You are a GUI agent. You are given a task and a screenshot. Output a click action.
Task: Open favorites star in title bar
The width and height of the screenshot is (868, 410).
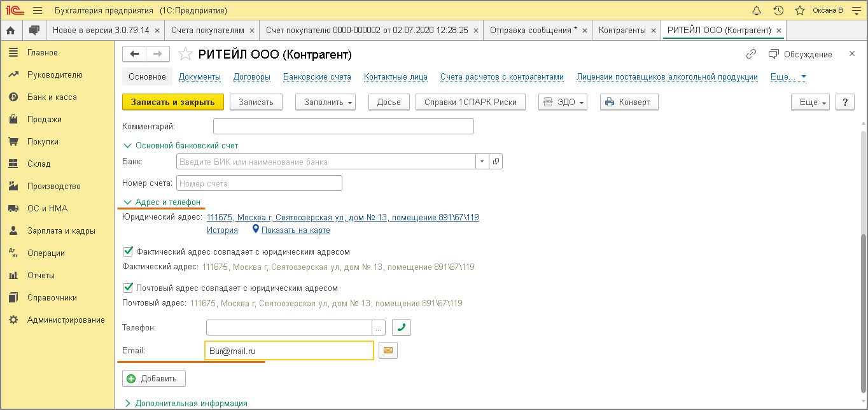[800, 10]
